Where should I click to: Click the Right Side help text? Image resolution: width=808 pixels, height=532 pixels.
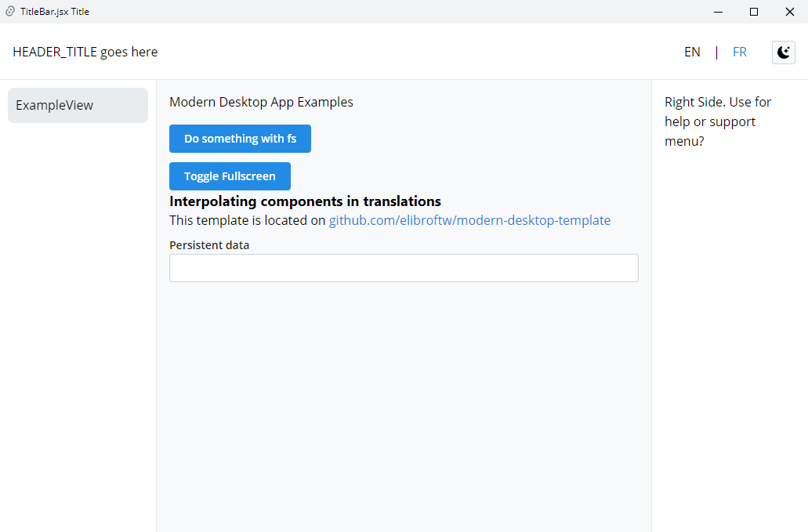pyautogui.click(x=717, y=122)
